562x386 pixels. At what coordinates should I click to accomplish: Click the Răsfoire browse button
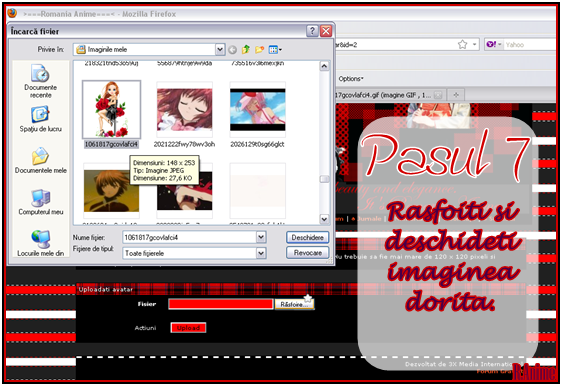click(294, 304)
